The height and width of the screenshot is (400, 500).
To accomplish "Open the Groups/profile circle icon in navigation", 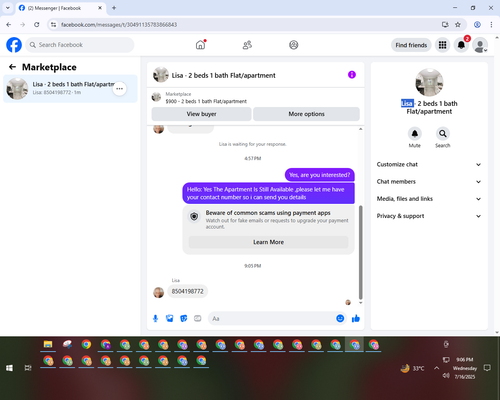I will tap(294, 45).
